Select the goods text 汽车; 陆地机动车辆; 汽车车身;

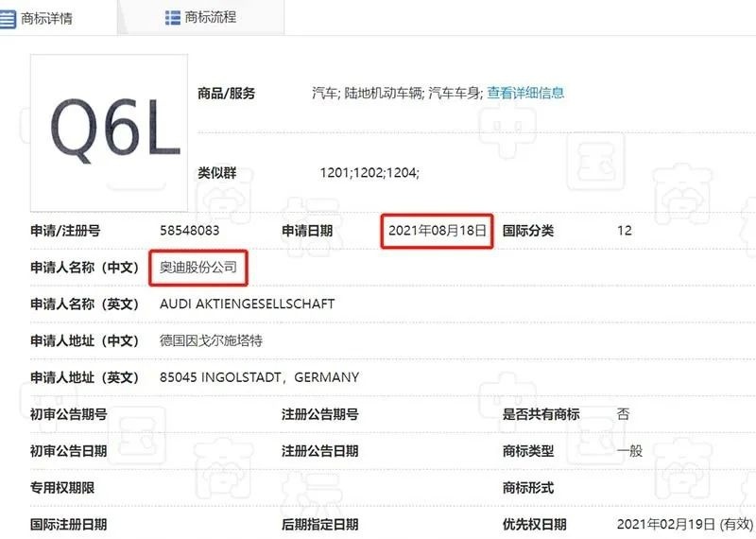click(x=397, y=93)
